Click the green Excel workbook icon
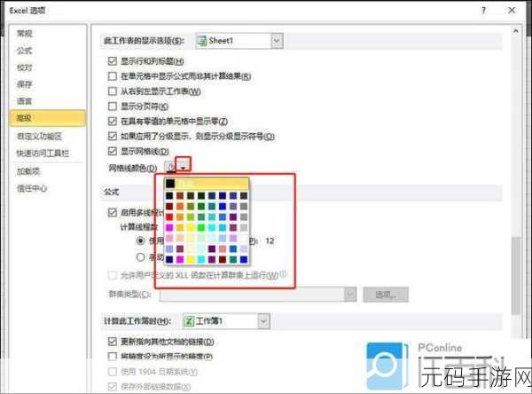The height and width of the screenshot is (394, 532). click(x=189, y=321)
